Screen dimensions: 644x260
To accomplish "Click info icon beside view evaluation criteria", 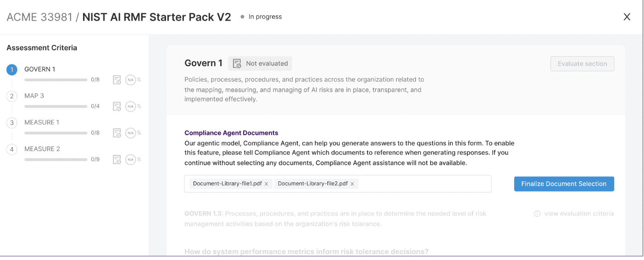I will click(537, 214).
